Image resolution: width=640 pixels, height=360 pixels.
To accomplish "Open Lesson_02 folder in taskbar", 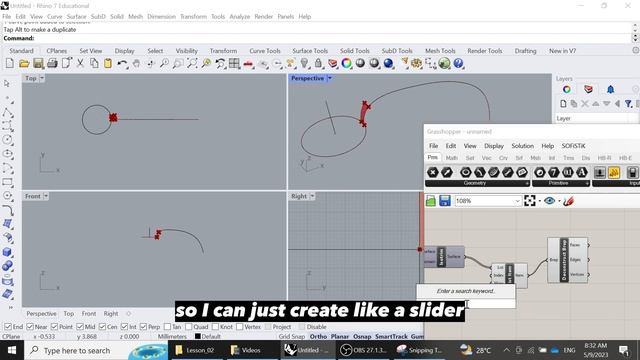I will [x=195, y=350].
